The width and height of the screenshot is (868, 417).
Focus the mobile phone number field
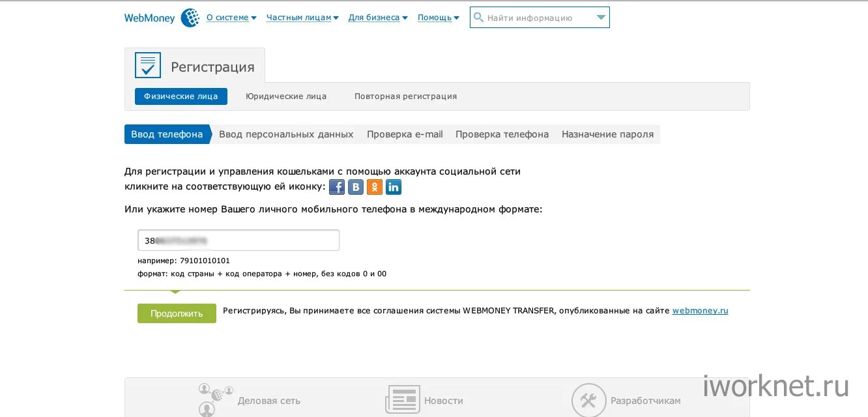[239, 240]
